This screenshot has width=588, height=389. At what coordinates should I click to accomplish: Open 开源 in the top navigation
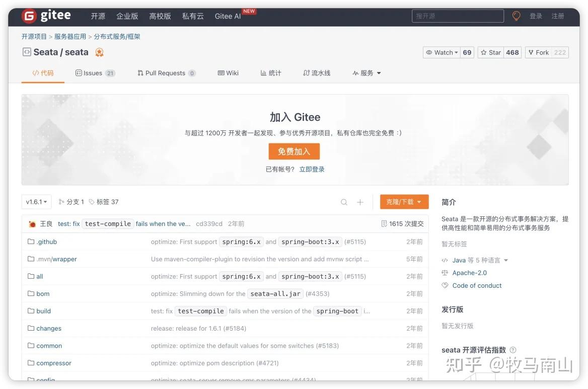coord(98,16)
